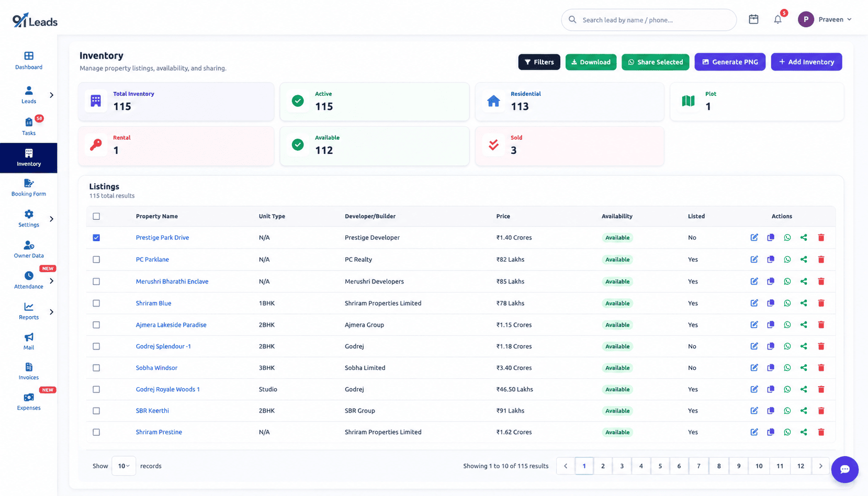Send Sobha Windsor via WhatsApp
The width and height of the screenshot is (868, 496).
(x=787, y=368)
